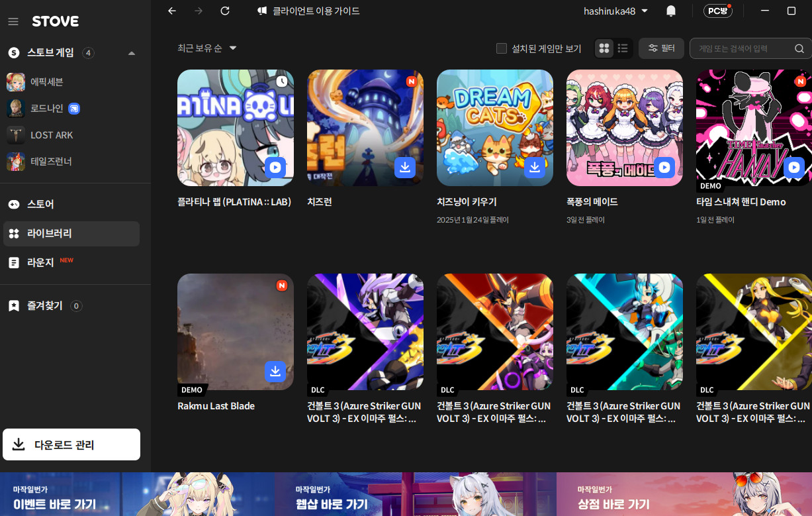
Task: Open the 폭풍의 메이드 game thumbnail
Action: [625, 128]
